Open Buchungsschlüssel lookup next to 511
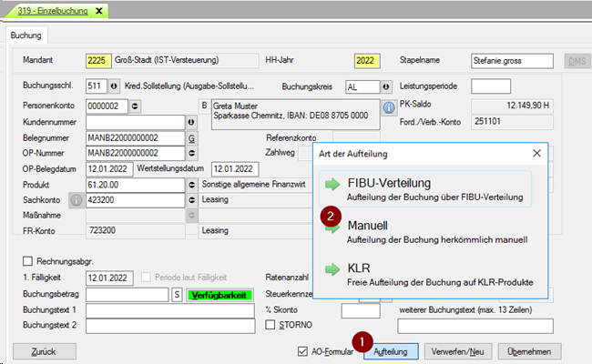Viewport: 592px width, 364px height. (x=114, y=87)
